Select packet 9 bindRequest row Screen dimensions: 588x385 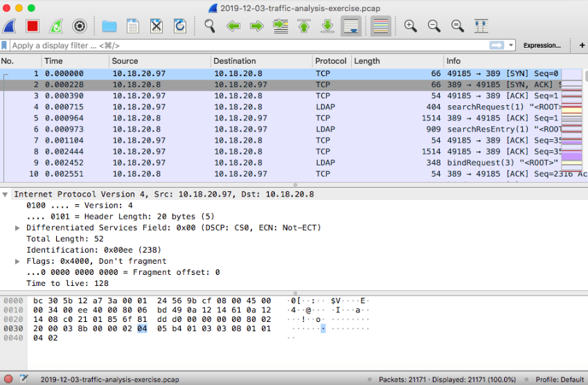[280, 163]
